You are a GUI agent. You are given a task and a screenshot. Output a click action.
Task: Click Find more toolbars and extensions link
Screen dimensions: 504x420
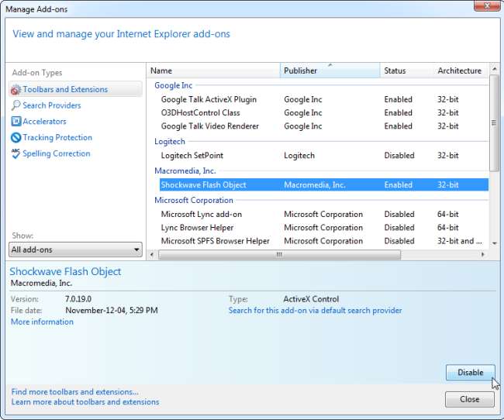(x=74, y=392)
